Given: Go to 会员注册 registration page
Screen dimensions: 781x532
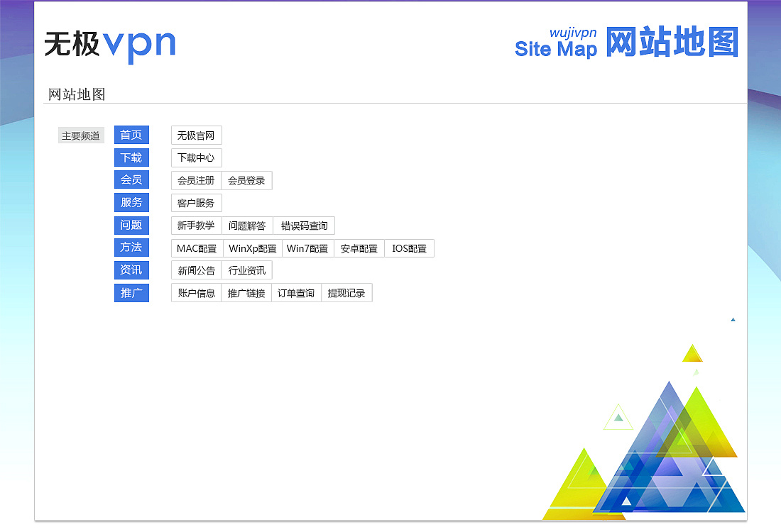Looking at the screenshot, I should (x=196, y=180).
